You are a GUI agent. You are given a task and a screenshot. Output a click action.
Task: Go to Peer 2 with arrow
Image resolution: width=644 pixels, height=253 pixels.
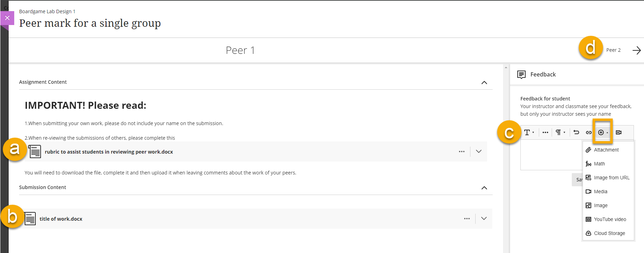(636, 50)
